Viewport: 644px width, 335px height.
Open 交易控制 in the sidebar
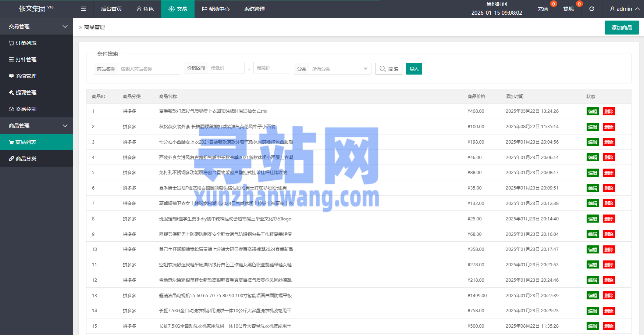click(x=23, y=109)
